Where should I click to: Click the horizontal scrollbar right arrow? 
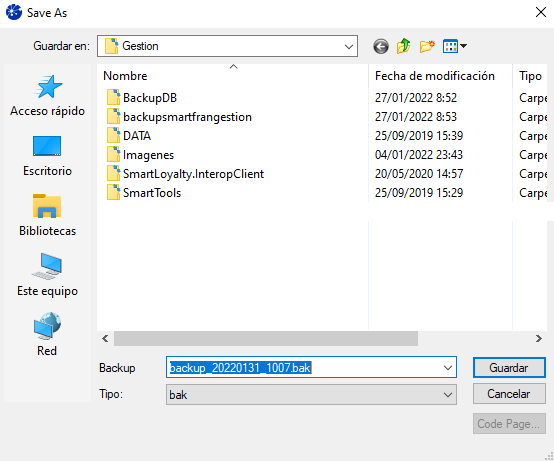click(538, 339)
